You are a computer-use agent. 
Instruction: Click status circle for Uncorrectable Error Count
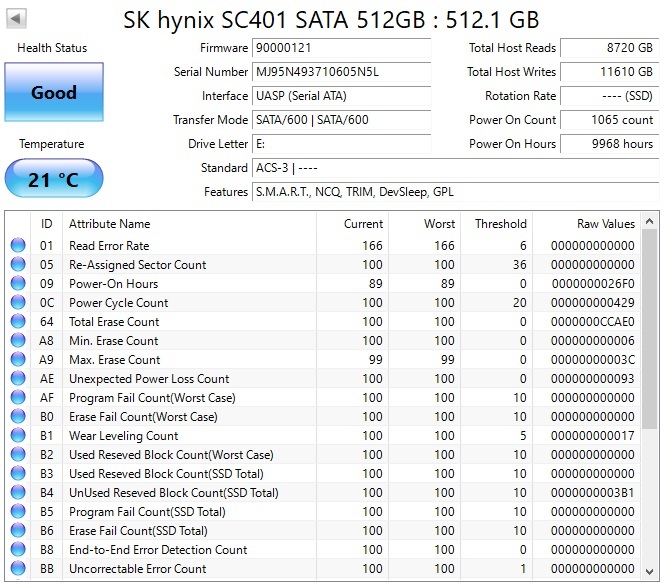click(x=18, y=568)
